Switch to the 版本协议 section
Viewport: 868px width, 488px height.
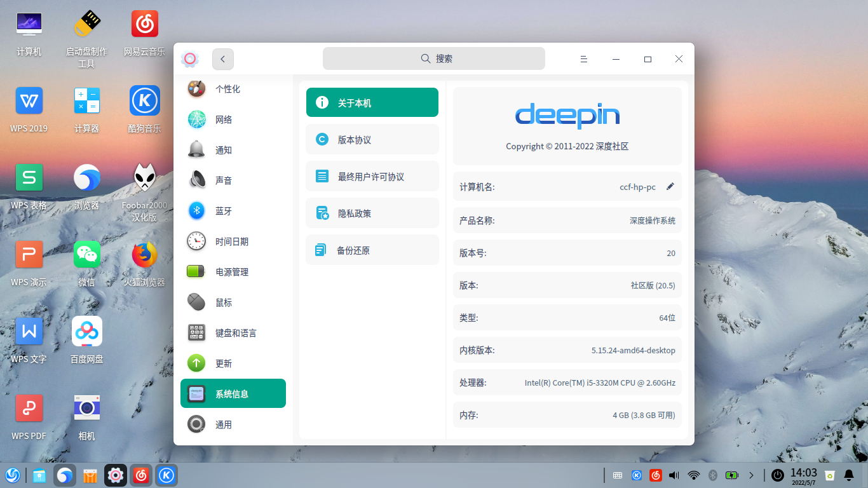click(x=372, y=139)
